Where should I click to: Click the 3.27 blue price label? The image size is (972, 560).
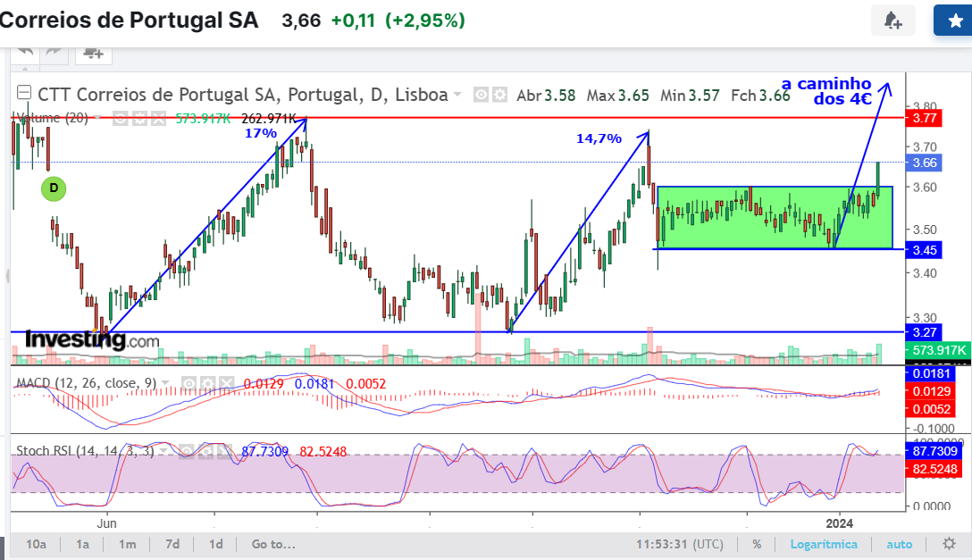pos(924,332)
